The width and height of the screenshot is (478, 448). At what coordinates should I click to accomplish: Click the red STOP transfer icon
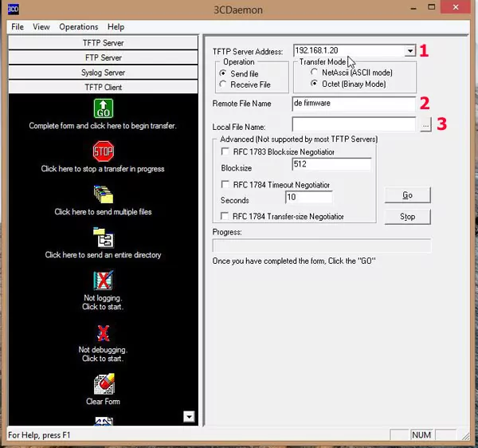coord(103,151)
